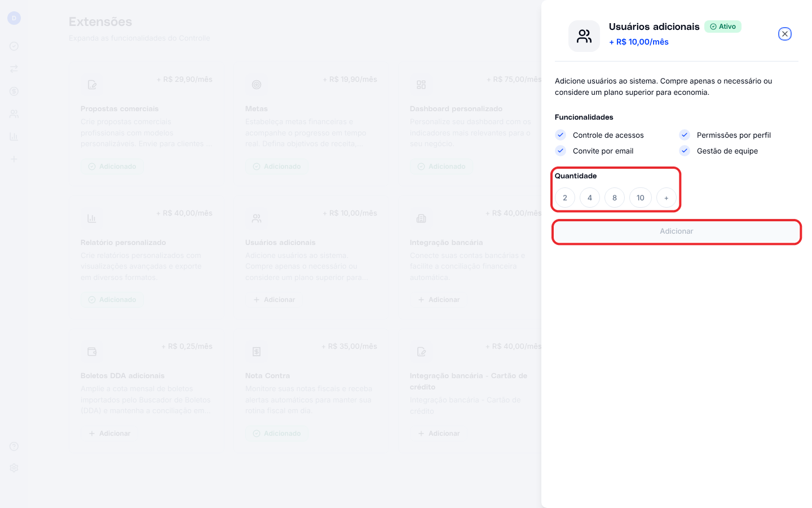Open the help question mark sidebar icon
The width and height of the screenshot is (812, 508).
tap(14, 446)
